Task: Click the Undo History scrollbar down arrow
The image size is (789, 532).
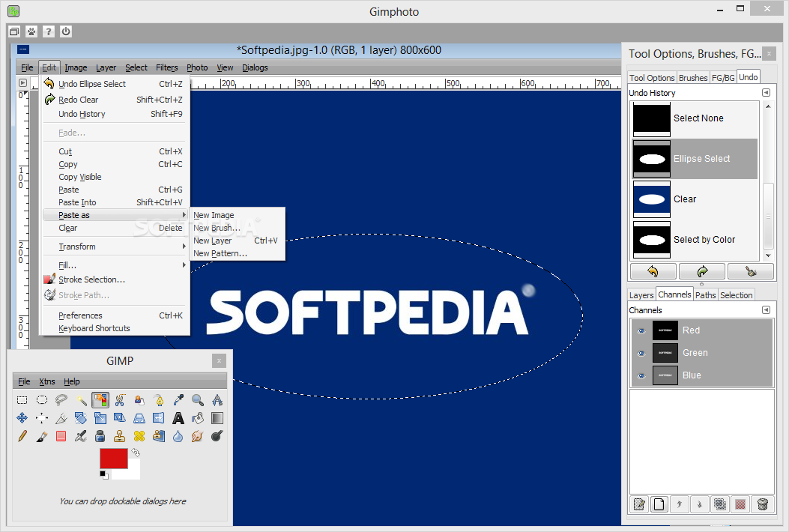Action: pyautogui.click(x=768, y=256)
